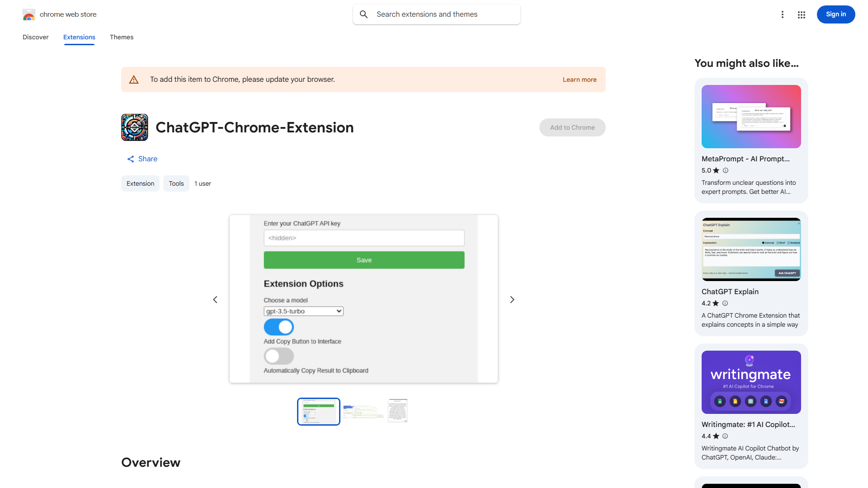Select the Tools category tag

tap(176, 183)
